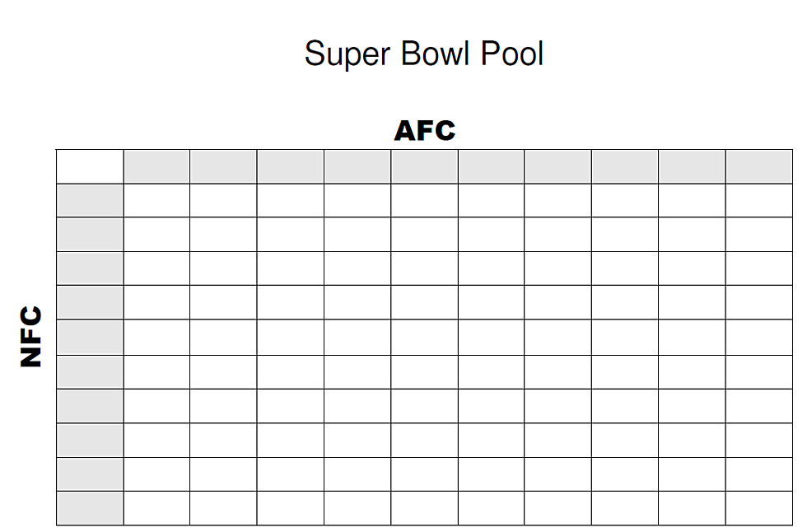The image size is (807, 532).
Task: Click the first gray AFC header cell
Action: pos(157,166)
